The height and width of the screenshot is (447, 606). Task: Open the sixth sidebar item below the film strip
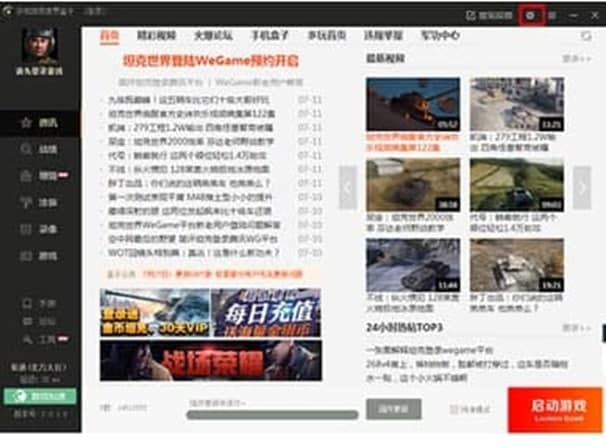pos(39,256)
